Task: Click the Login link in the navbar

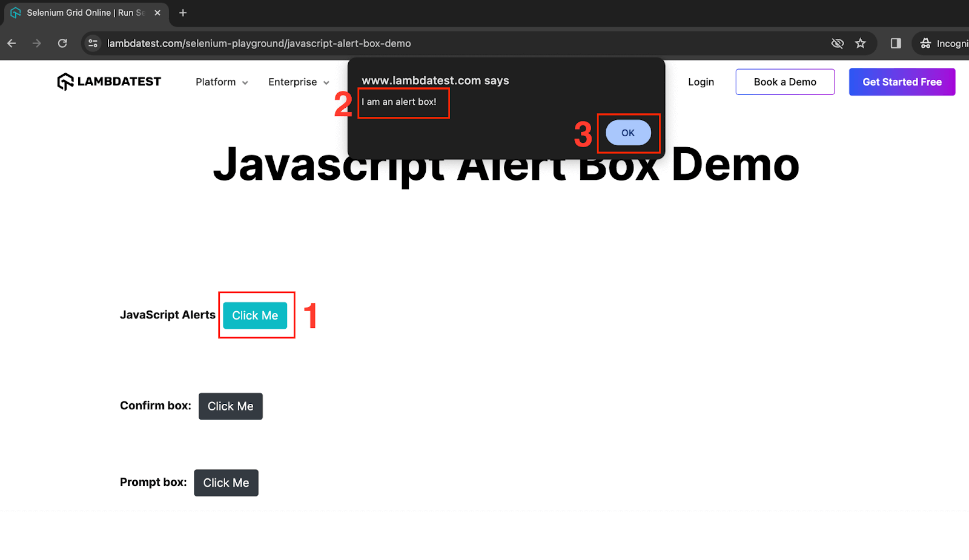Action: coord(700,82)
